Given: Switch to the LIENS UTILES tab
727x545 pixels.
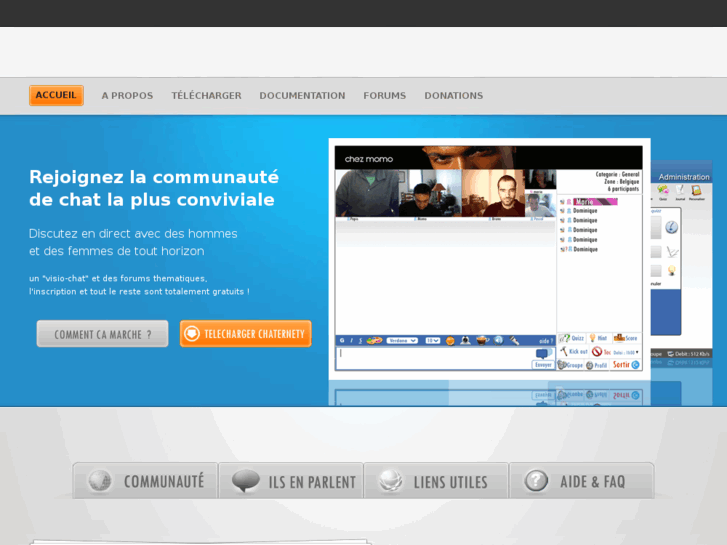Looking at the screenshot, I should (x=436, y=481).
